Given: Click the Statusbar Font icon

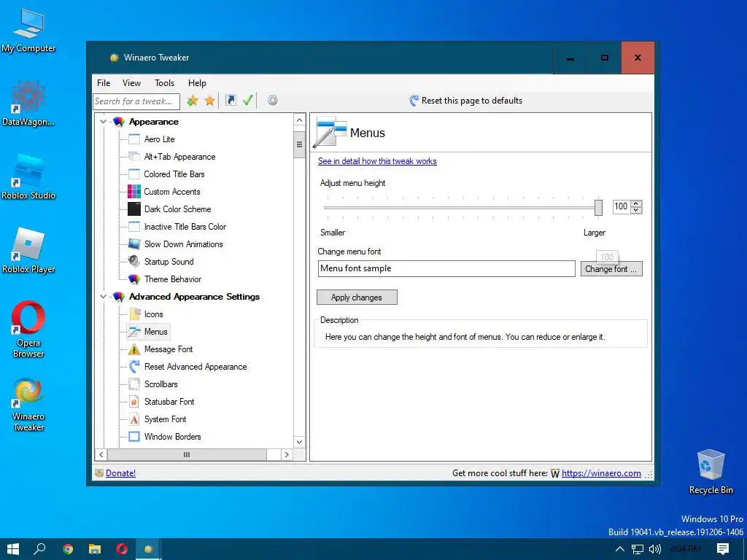Looking at the screenshot, I should click(134, 402).
